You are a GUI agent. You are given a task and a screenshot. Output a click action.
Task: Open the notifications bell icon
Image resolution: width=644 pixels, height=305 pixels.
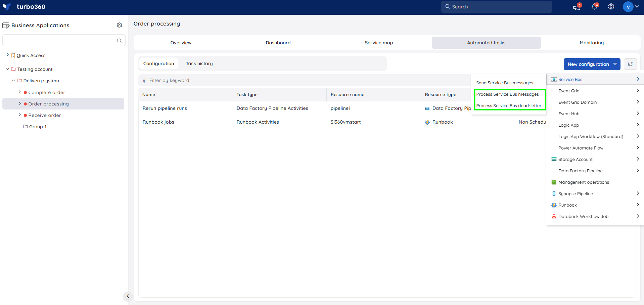594,7
